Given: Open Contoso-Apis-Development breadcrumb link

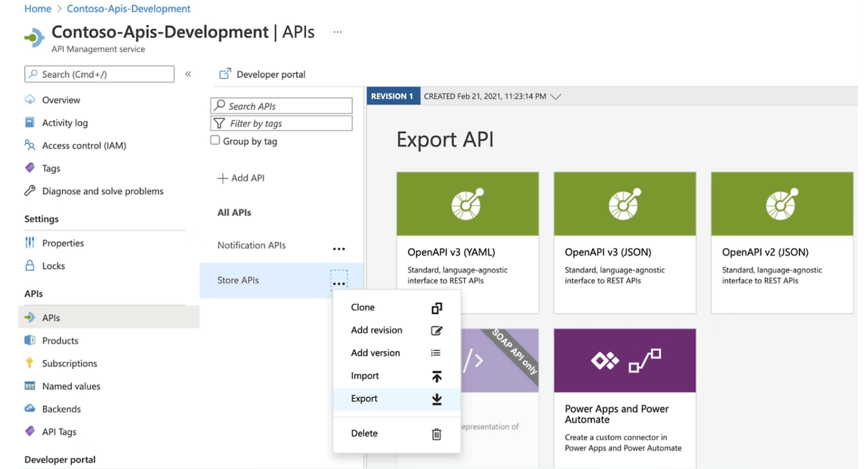Looking at the screenshot, I should coord(129,8).
